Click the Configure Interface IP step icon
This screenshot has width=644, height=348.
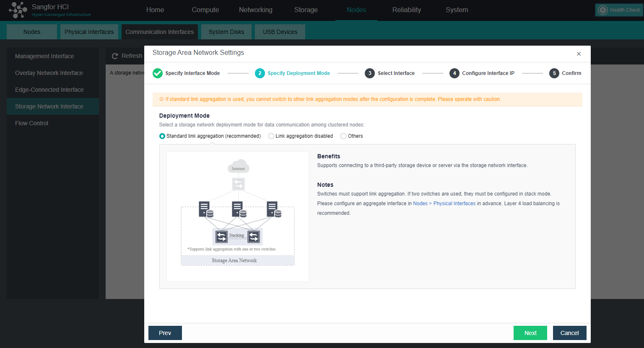pos(454,73)
